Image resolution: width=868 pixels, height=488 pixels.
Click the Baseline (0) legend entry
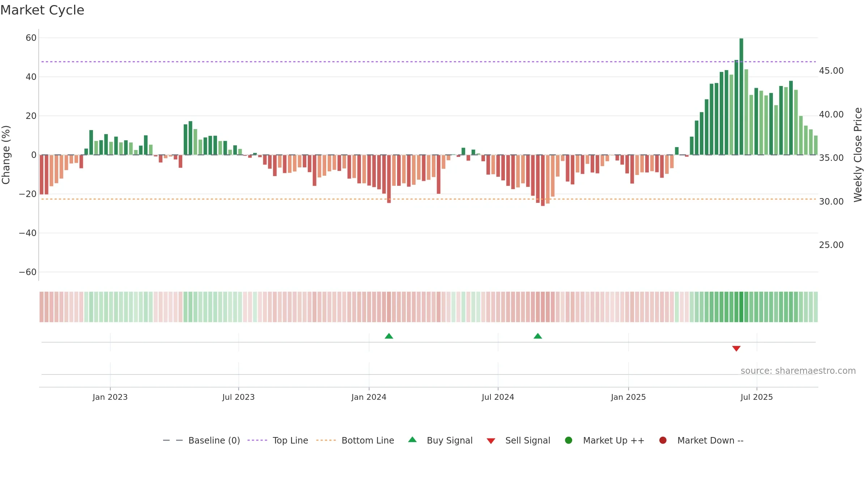201,440
